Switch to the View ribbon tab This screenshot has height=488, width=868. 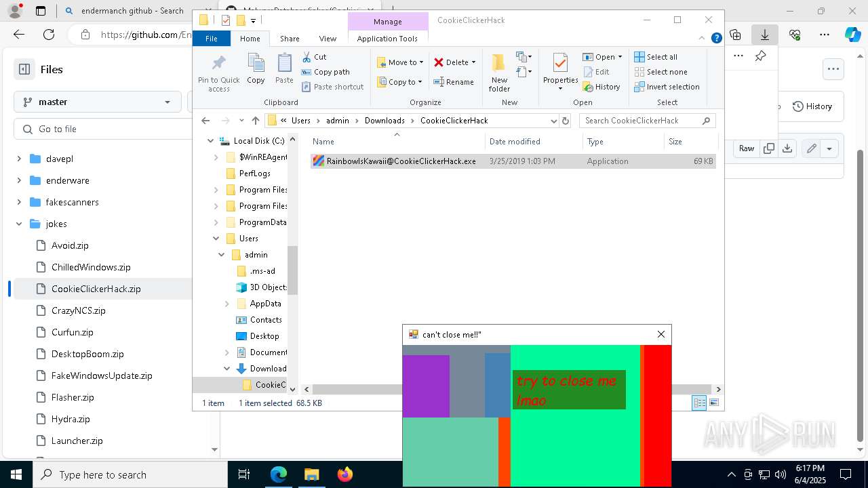point(328,39)
